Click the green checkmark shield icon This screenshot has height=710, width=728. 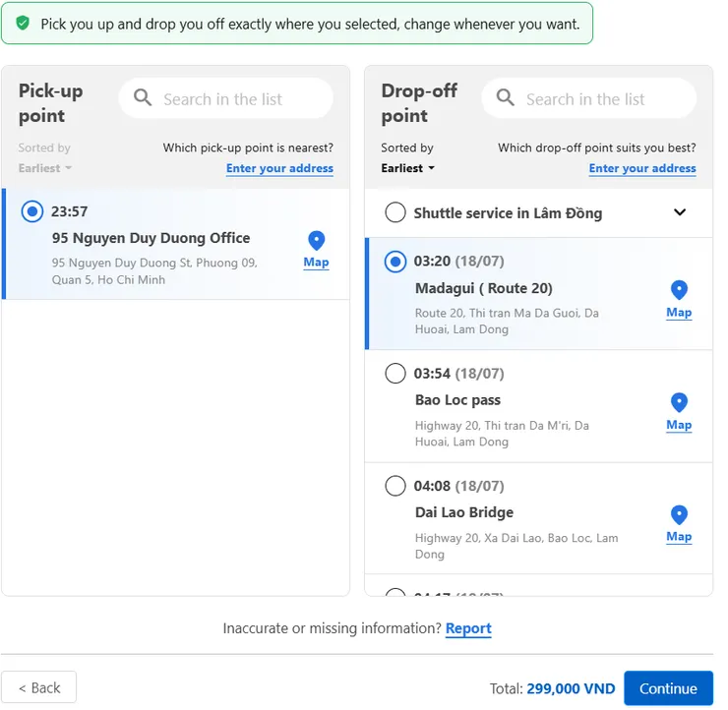[23, 24]
